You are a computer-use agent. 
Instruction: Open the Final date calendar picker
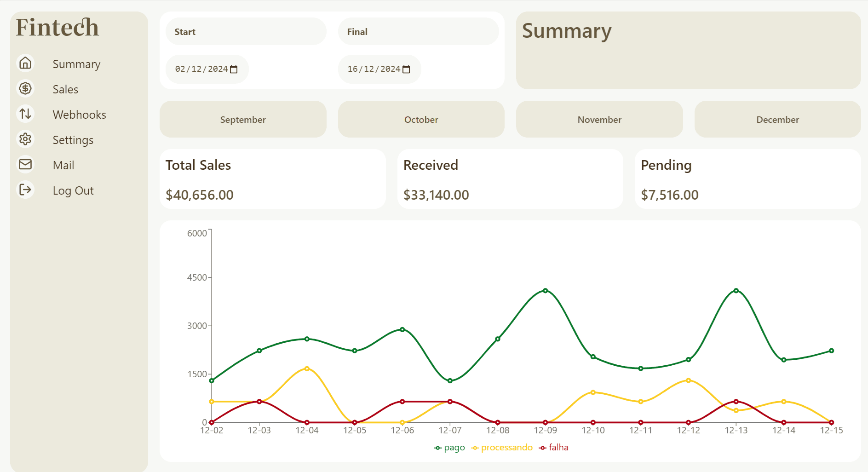pos(406,69)
